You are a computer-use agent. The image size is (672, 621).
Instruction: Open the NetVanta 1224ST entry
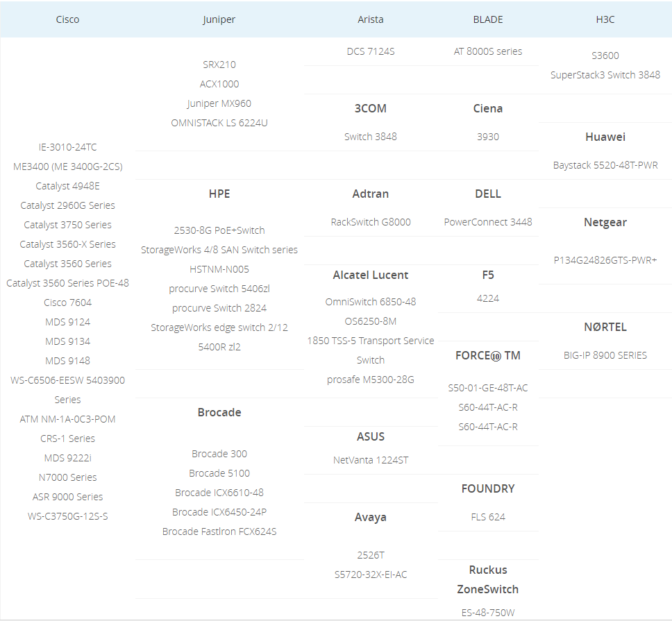tap(370, 460)
